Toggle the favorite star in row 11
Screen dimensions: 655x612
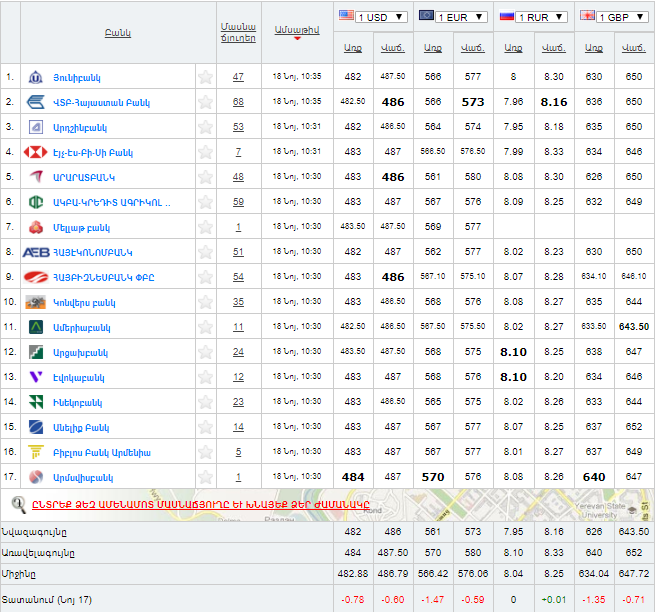point(206,327)
